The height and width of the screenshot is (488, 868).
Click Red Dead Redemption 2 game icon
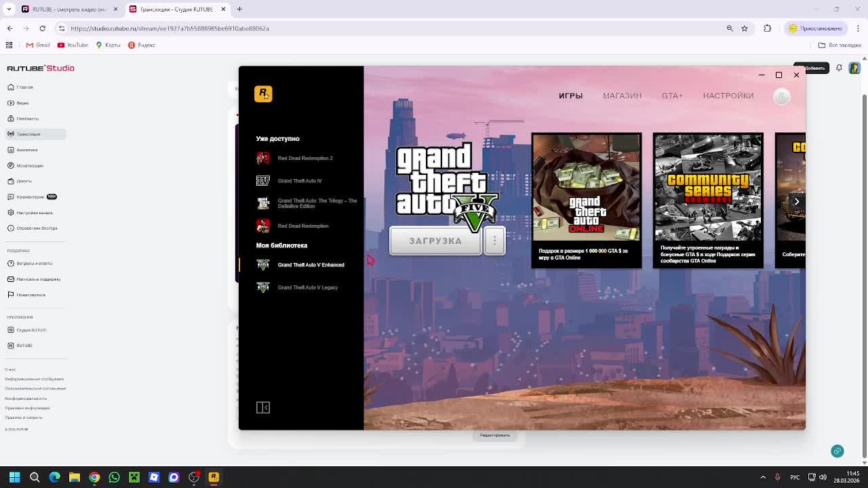tap(263, 158)
